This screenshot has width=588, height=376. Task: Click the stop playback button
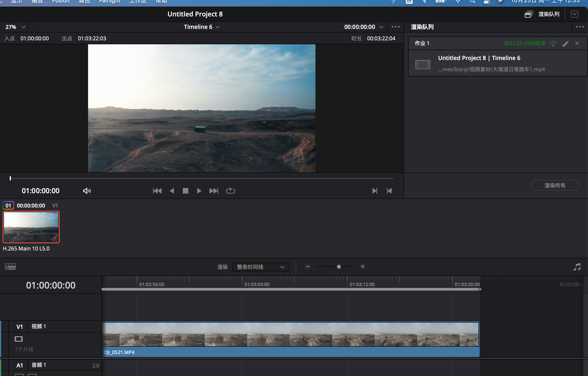(185, 191)
